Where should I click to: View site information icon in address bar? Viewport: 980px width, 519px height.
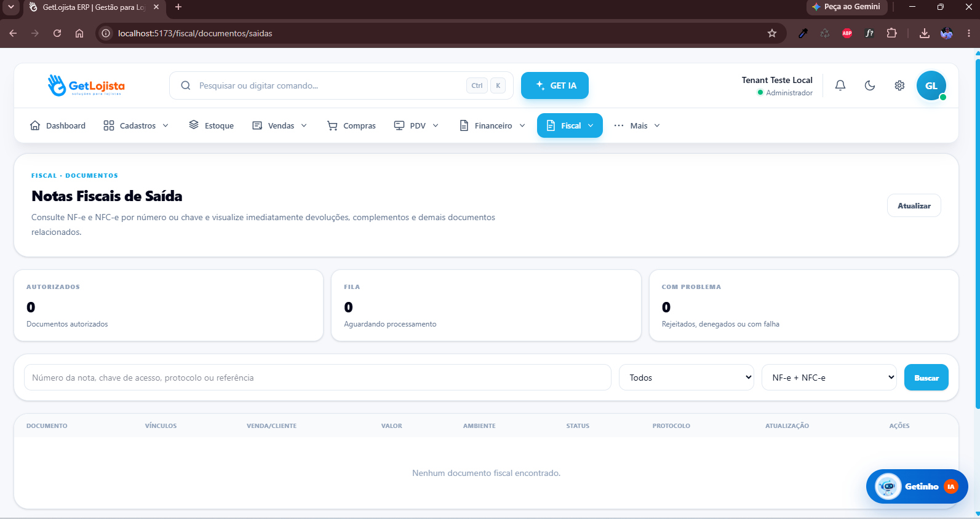(x=106, y=33)
